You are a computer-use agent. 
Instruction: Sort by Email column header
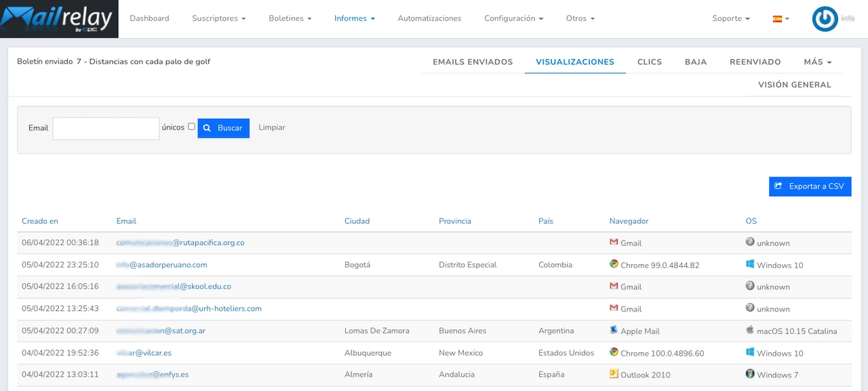(x=126, y=221)
